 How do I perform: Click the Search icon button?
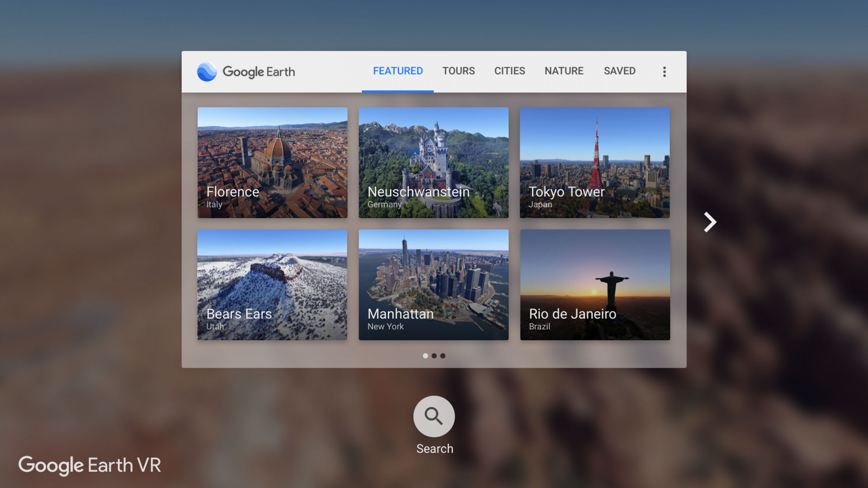[434, 416]
